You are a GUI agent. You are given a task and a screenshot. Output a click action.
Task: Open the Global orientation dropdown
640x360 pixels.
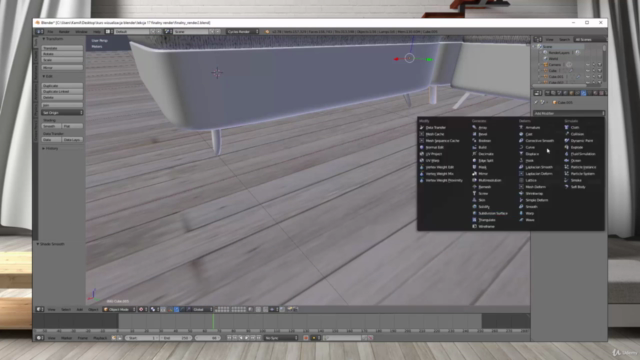point(202,309)
